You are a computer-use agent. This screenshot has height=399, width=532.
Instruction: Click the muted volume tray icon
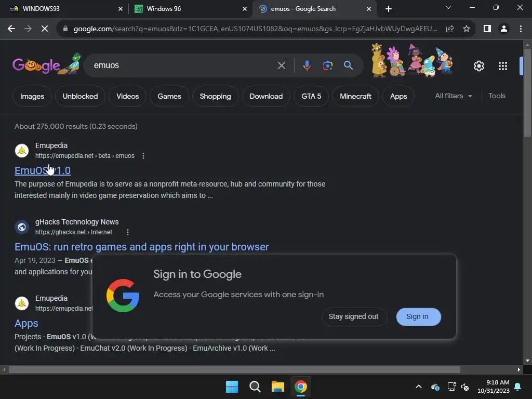465,387
